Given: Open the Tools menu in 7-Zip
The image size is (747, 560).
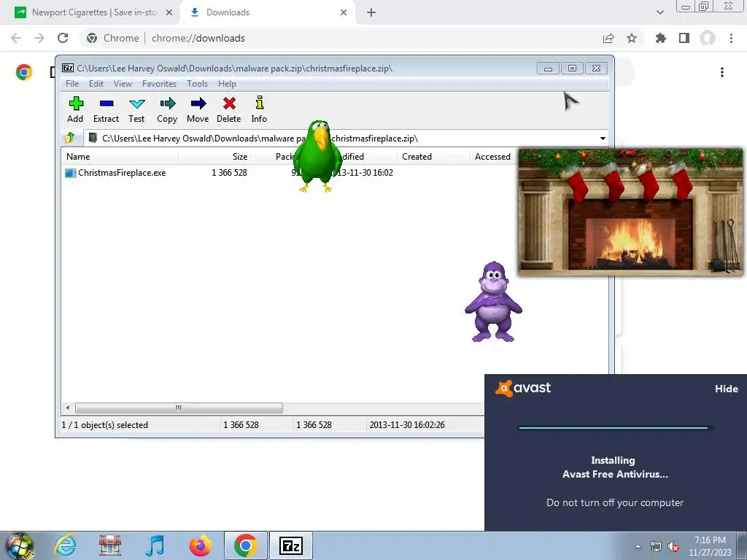Looking at the screenshot, I should (x=197, y=84).
